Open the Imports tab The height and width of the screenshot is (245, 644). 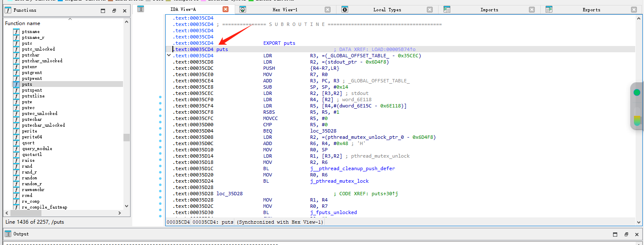pos(489,10)
